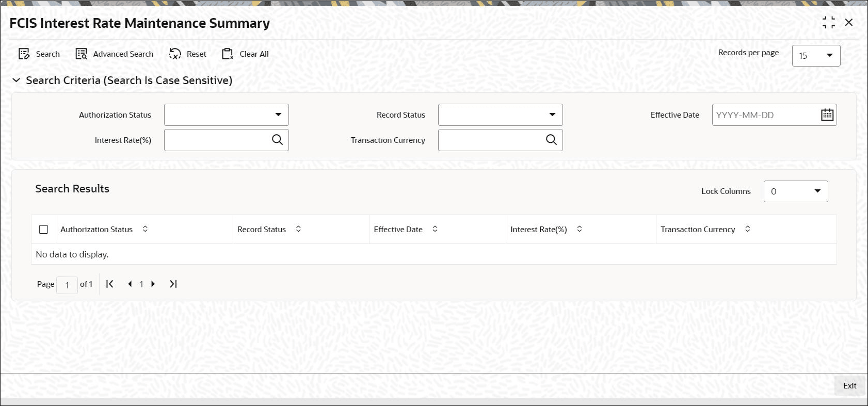Sort by Transaction Currency column

[x=748, y=229]
